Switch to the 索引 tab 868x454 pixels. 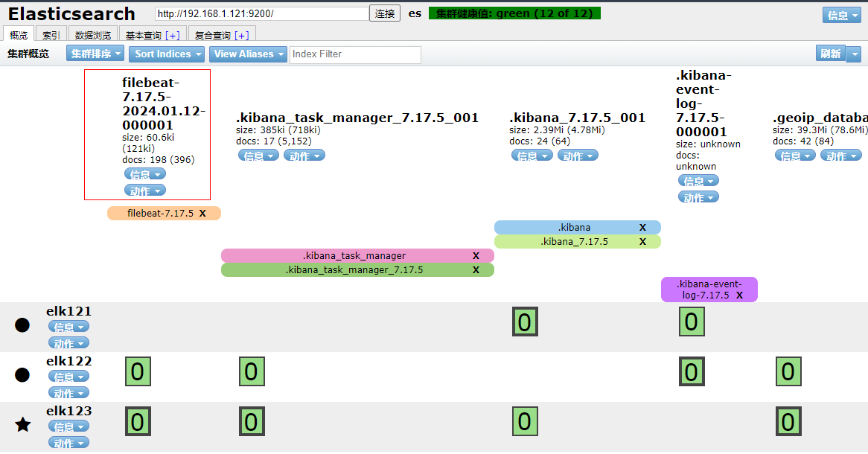tap(51, 35)
